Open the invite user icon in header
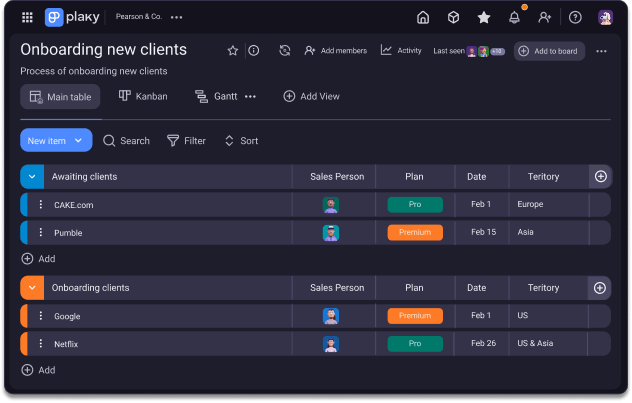 [544, 17]
